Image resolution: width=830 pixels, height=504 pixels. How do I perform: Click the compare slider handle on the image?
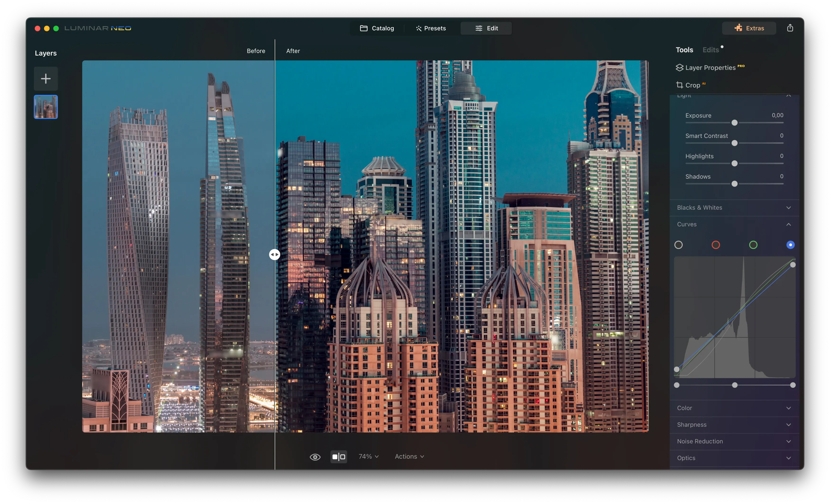pyautogui.click(x=275, y=254)
